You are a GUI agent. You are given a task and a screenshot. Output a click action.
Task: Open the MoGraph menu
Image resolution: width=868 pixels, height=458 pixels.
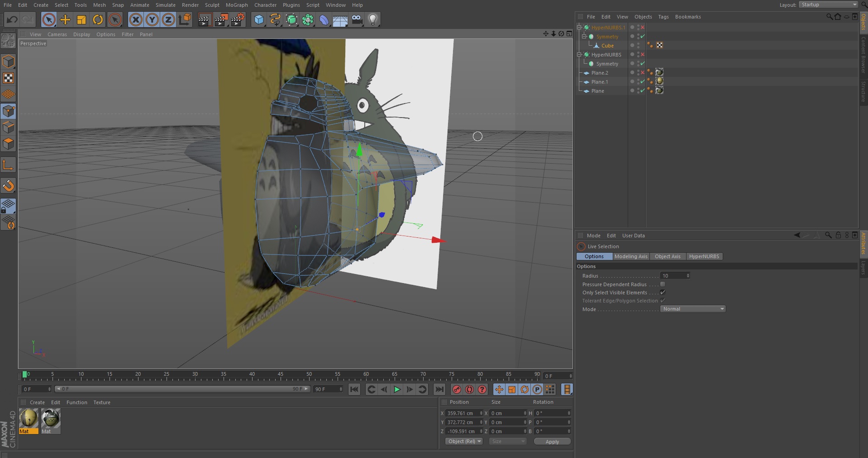(237, 5)
